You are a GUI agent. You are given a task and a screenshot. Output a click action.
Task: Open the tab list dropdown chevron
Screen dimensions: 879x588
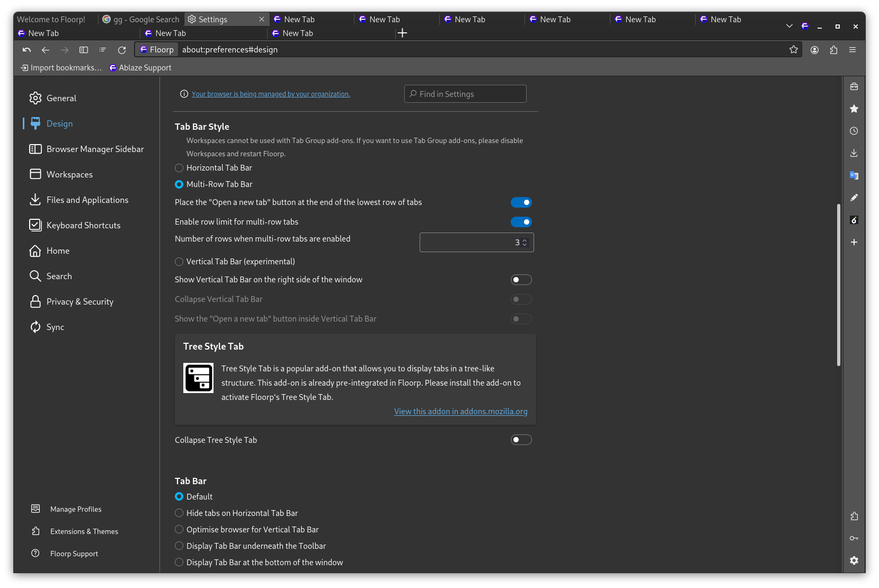(789, 25)
